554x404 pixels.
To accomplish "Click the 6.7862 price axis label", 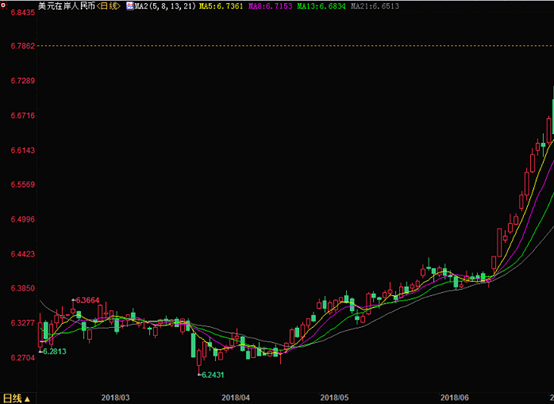I will point(23,46).
